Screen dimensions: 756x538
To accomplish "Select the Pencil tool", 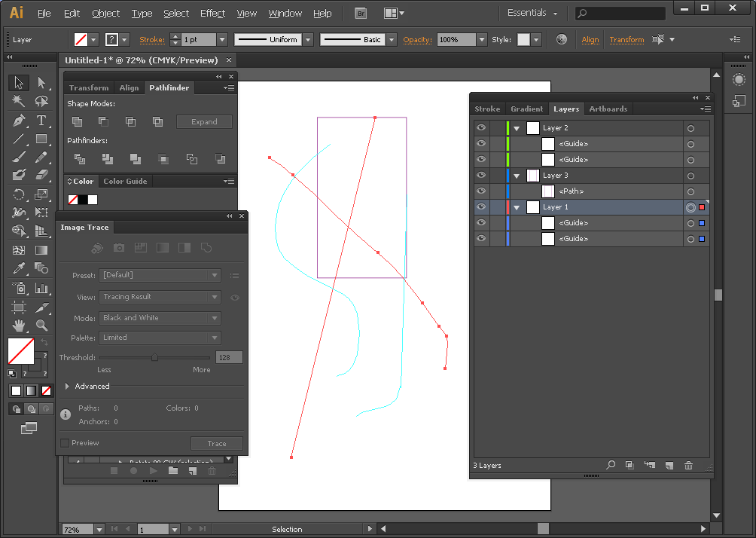I will pyautogui.click(x=41, y=157).
